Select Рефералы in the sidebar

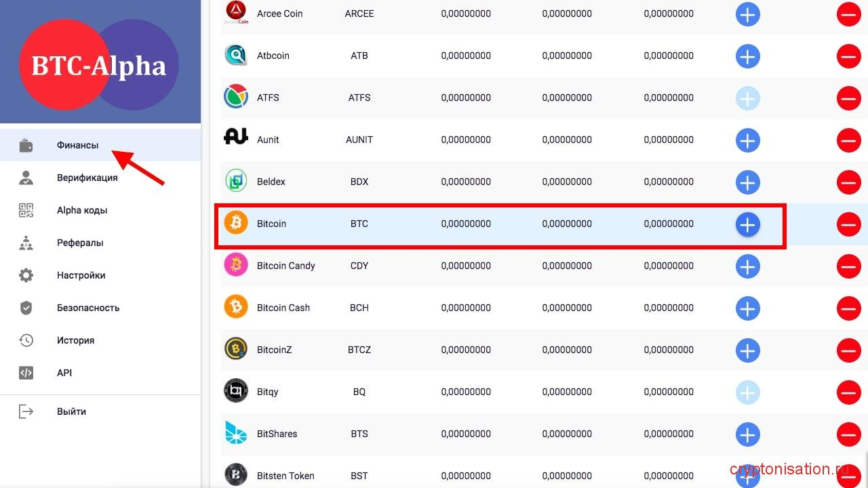[x=80, y=243]
